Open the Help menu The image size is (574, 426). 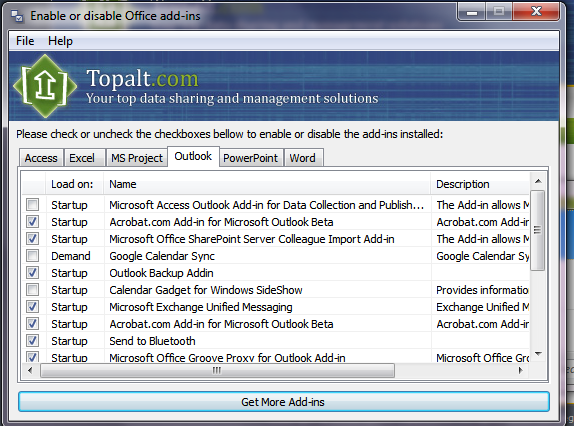60,41
